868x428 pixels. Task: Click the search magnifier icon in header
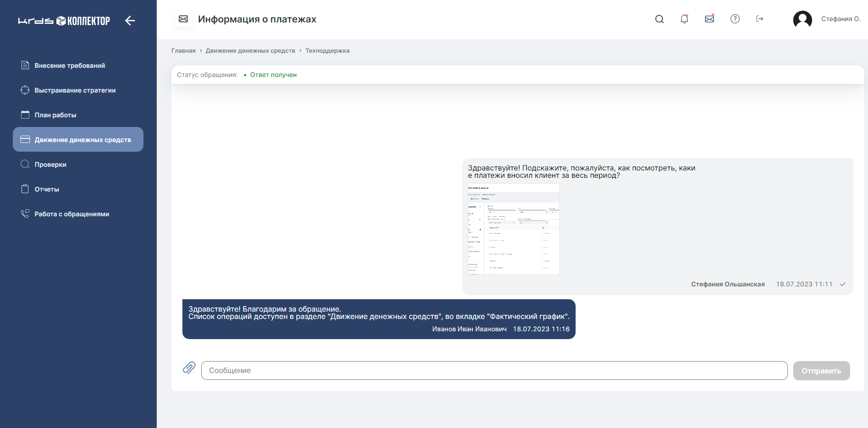[659, 19]
